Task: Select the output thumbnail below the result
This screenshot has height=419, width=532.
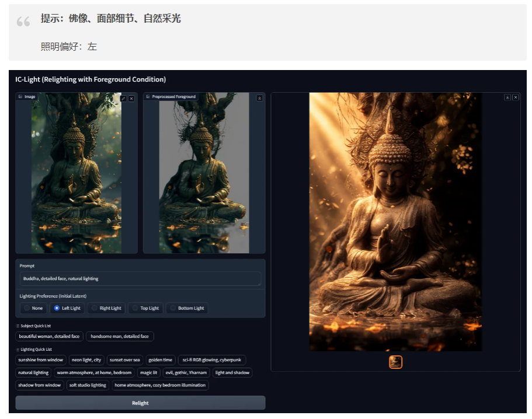Action: 395,362
